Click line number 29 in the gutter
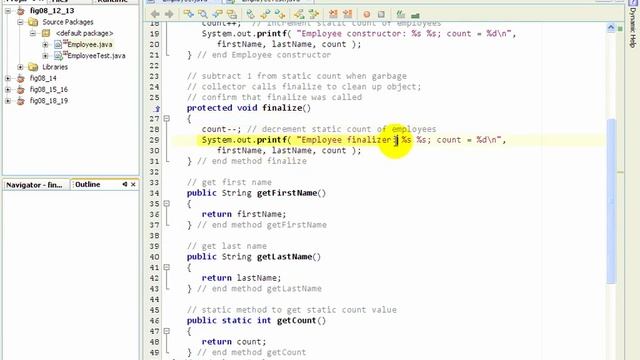Screen dimensions: 640x360 coord(154,140)
